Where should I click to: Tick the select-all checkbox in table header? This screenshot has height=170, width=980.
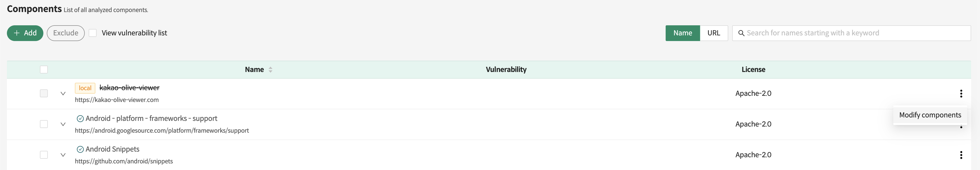click(44, 70)
